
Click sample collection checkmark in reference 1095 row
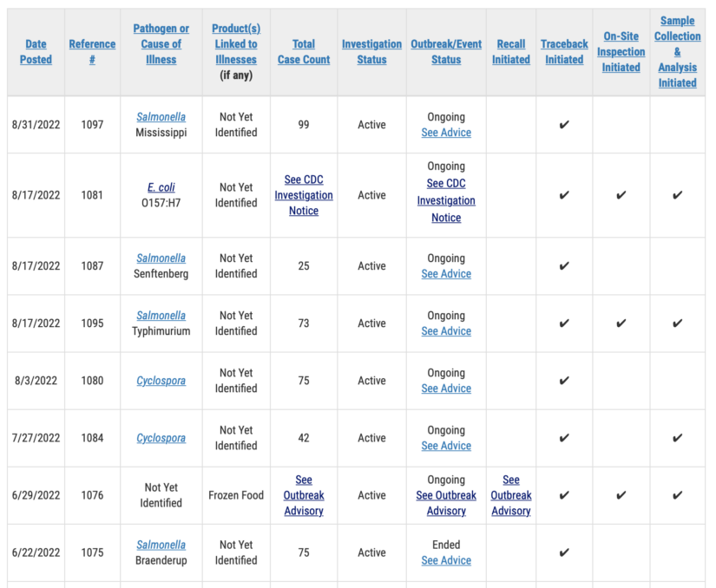[678, 323]
